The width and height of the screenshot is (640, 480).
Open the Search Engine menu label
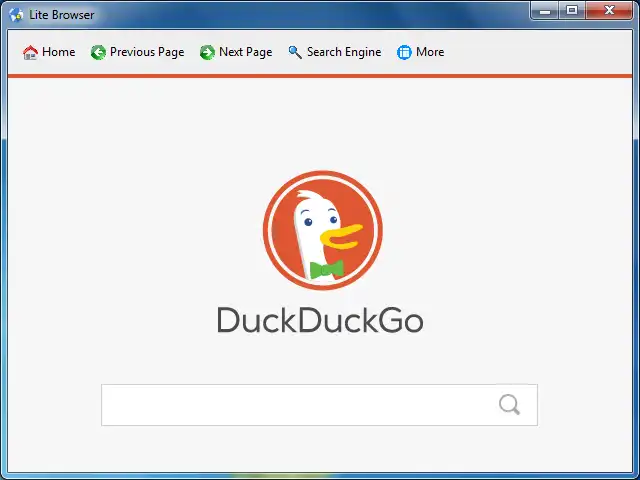pos(344,52)
